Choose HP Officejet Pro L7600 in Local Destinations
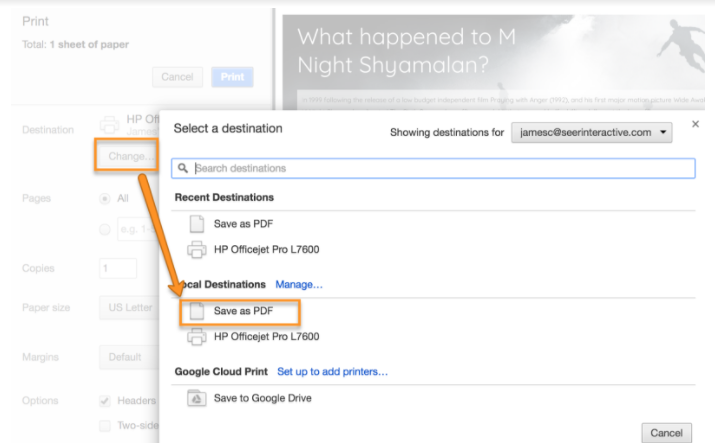 tap(266, 337)
